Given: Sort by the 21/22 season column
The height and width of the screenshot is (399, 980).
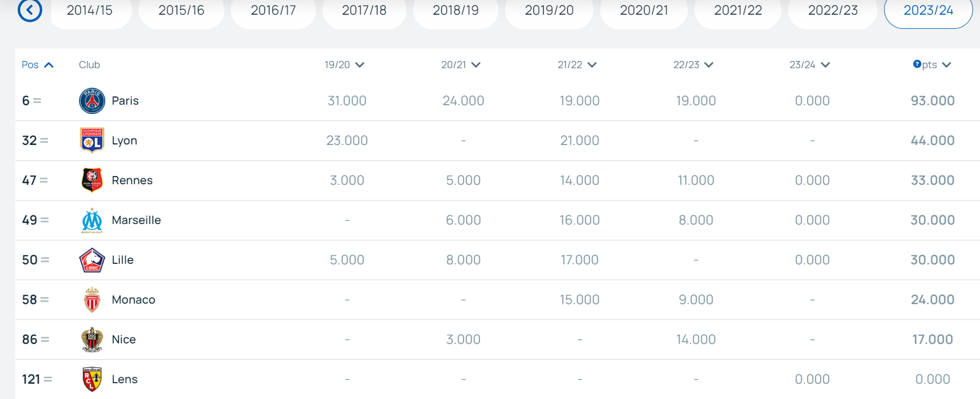Looking at the screenshot, I should tap(577, 65).
